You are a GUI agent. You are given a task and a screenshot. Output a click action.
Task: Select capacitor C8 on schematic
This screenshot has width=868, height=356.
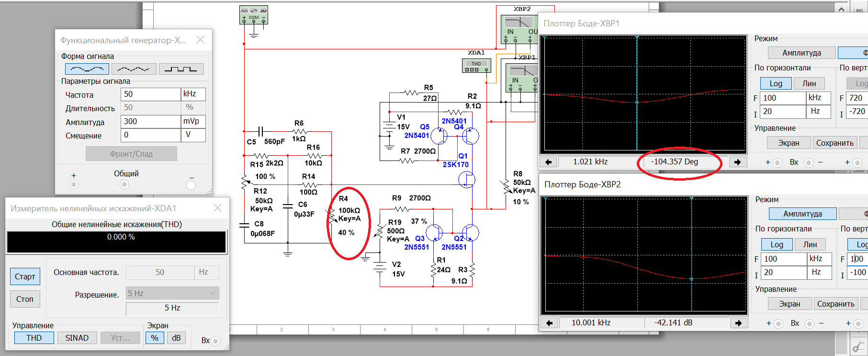[244, 225]
